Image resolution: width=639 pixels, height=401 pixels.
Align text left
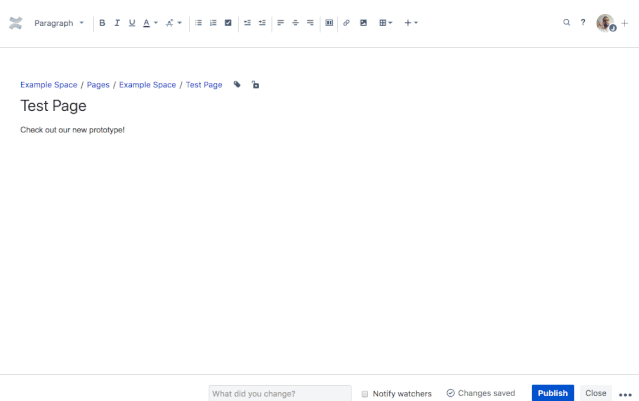[280, 23]
